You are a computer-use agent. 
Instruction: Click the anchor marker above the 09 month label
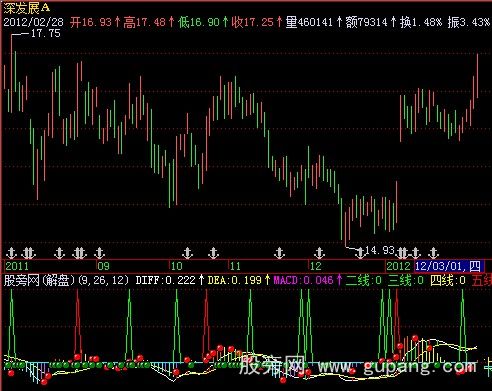point(99,253)
